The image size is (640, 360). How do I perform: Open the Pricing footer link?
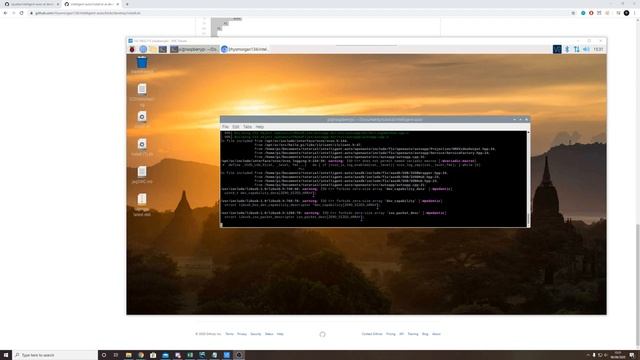click(391, 334)
